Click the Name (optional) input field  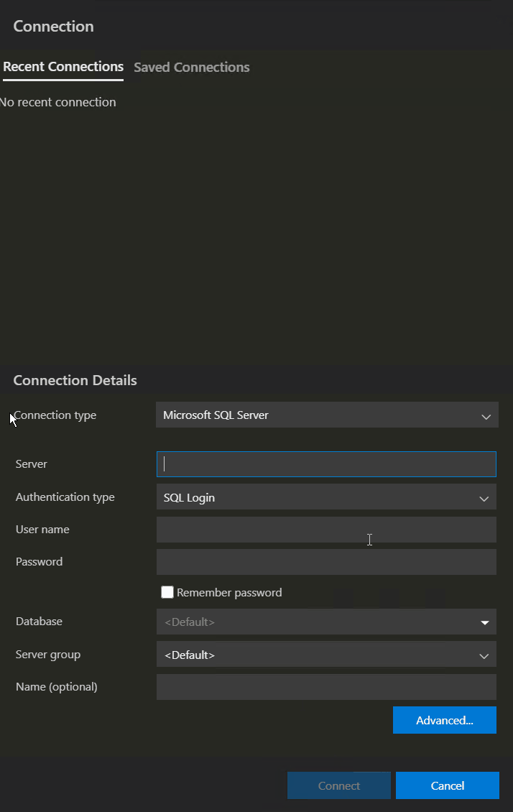click(x=326, y=687)
